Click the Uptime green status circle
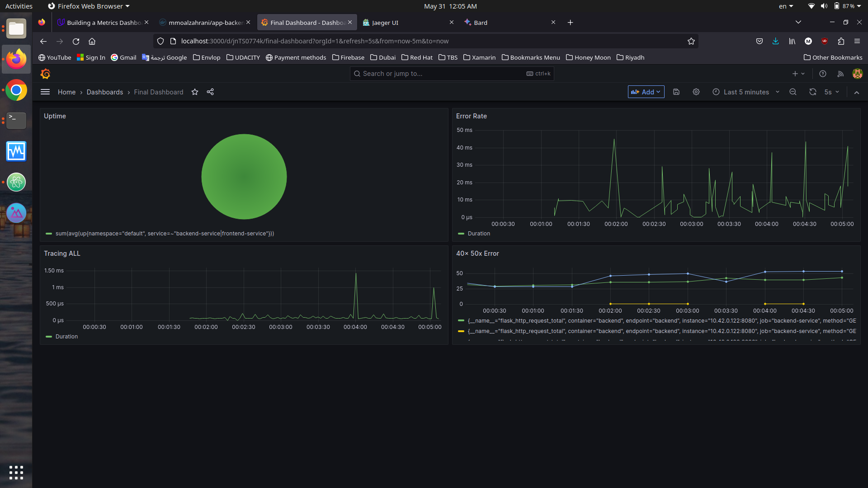The image size is (868, 488). [x=244, y=177]
